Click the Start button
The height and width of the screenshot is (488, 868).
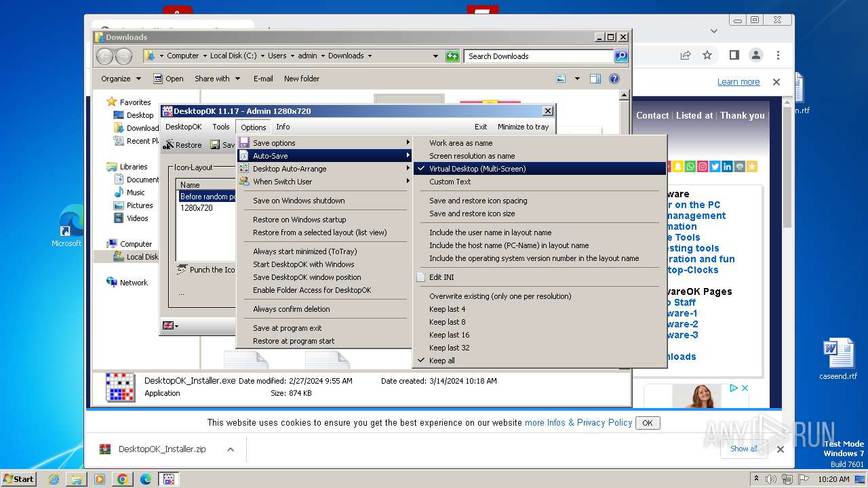click(x=19, y=479)
